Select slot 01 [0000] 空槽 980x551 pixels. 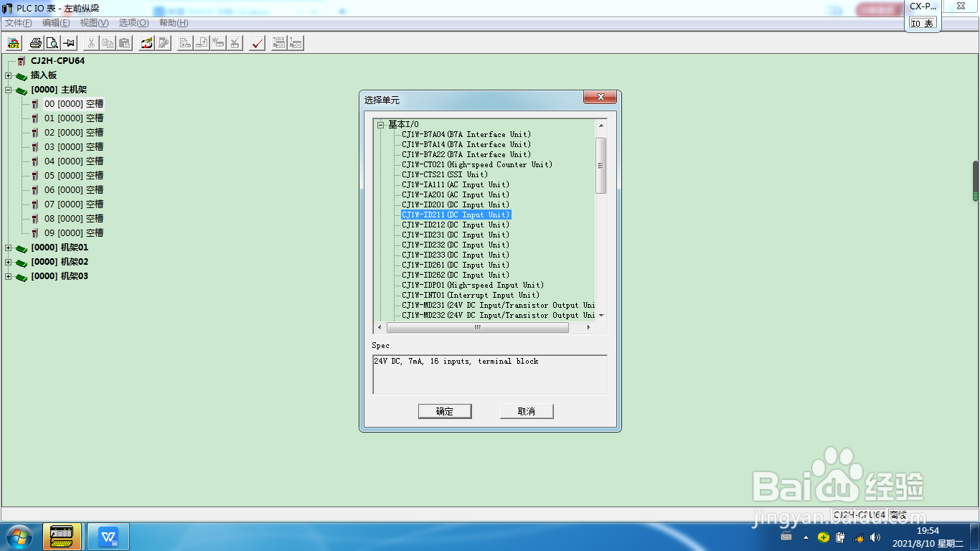(73, 118)
